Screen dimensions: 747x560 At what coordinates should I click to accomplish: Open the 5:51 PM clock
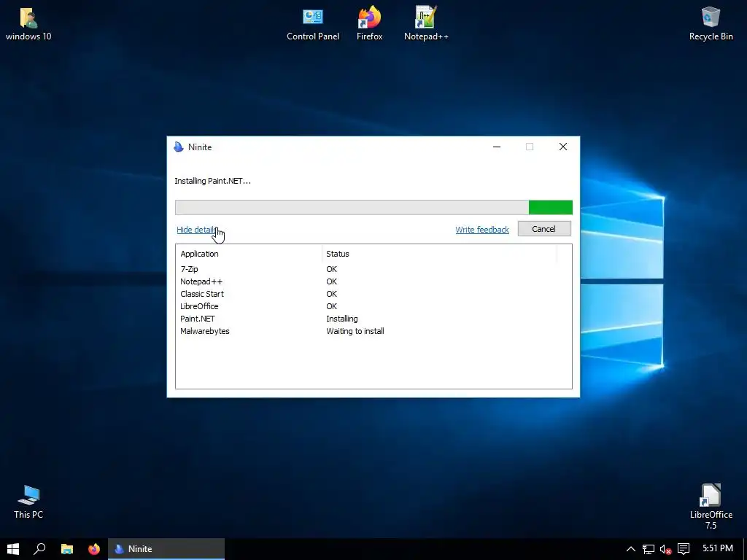(718, 548)
